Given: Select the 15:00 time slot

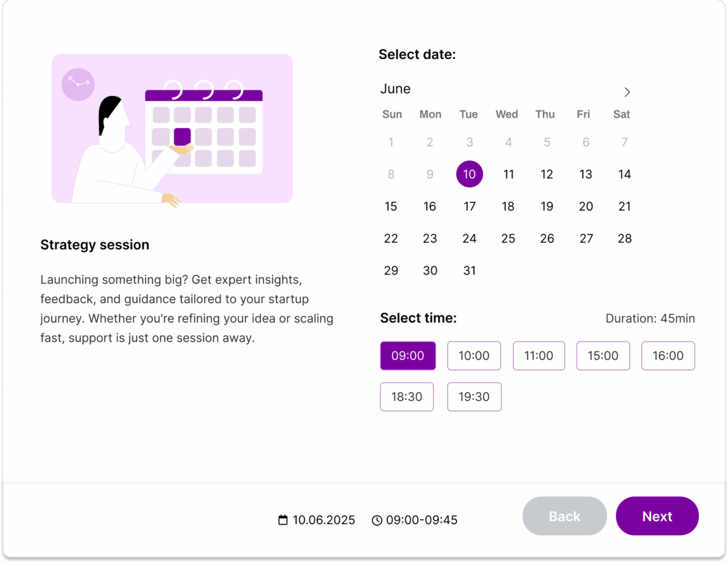Looking at the screenshot, I should [x=603, y=356].
